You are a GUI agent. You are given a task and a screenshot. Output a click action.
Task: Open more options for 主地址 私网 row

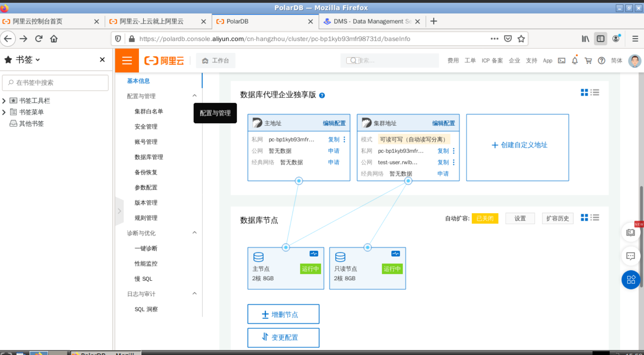[x=345, y=139]
